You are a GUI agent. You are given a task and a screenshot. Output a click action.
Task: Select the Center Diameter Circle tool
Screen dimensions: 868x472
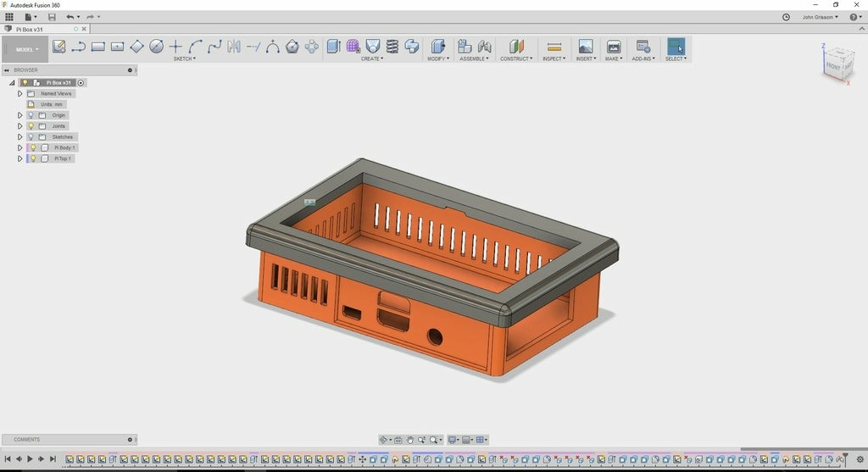(156, 47)
